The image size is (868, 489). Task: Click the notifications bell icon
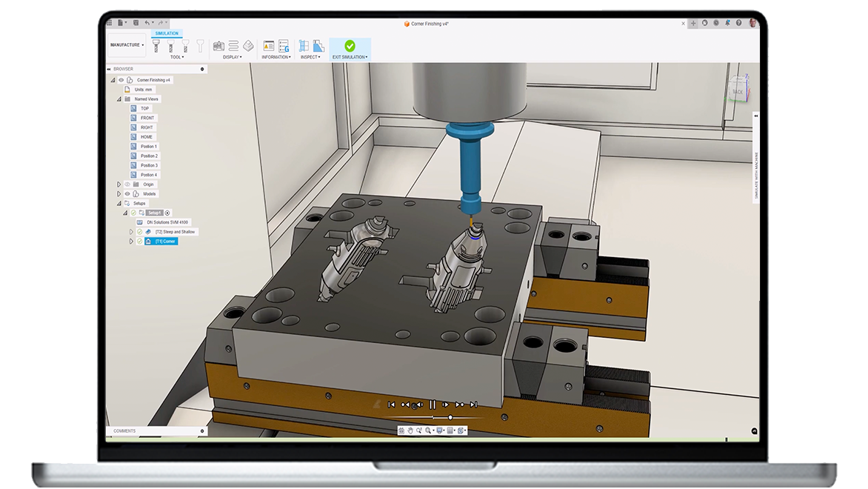(727, 23)
